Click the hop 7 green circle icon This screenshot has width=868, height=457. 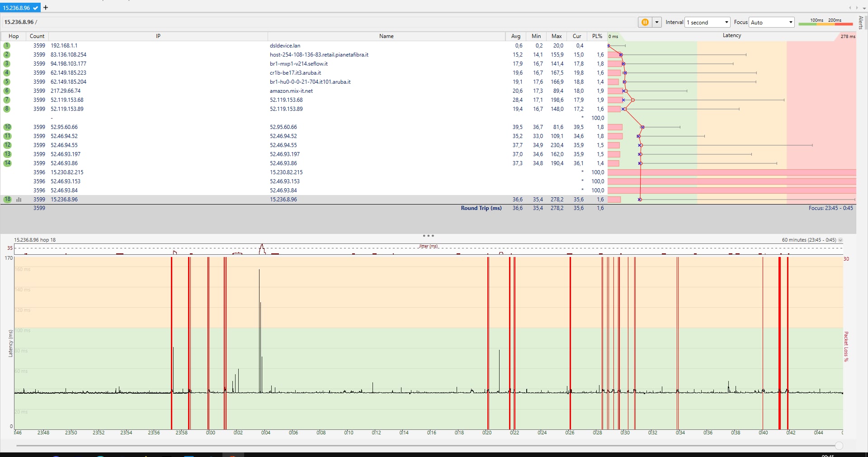(7, 100)
